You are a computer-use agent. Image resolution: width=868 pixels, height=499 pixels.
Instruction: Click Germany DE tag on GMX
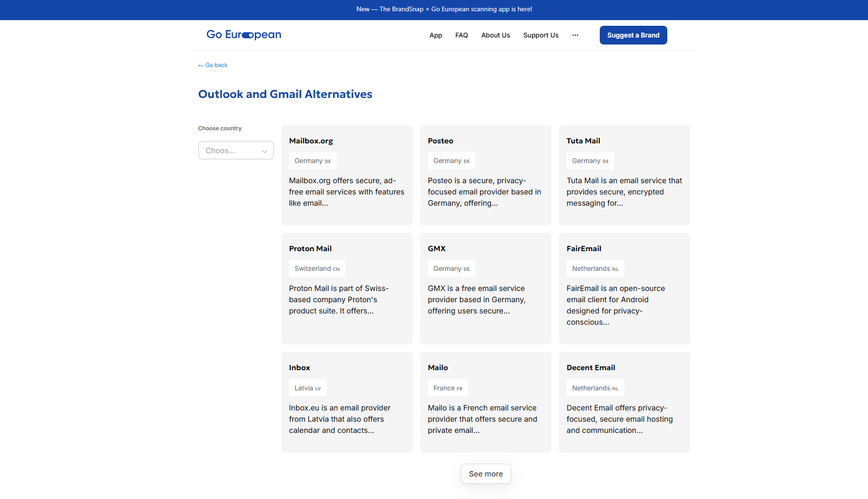(x=452, y=268)
